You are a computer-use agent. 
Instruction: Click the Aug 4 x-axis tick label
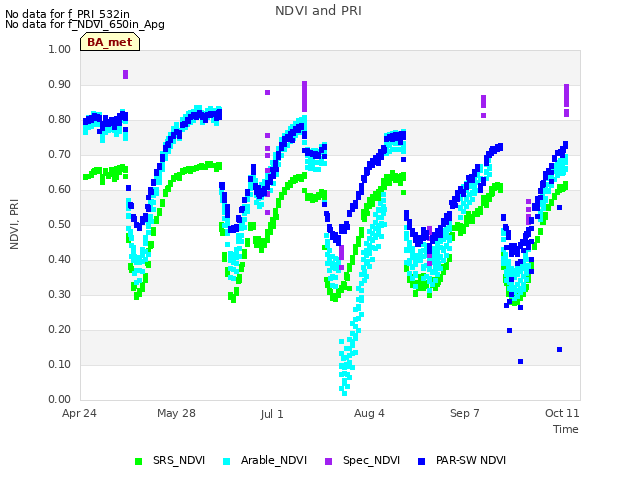(x=369, y=413)
